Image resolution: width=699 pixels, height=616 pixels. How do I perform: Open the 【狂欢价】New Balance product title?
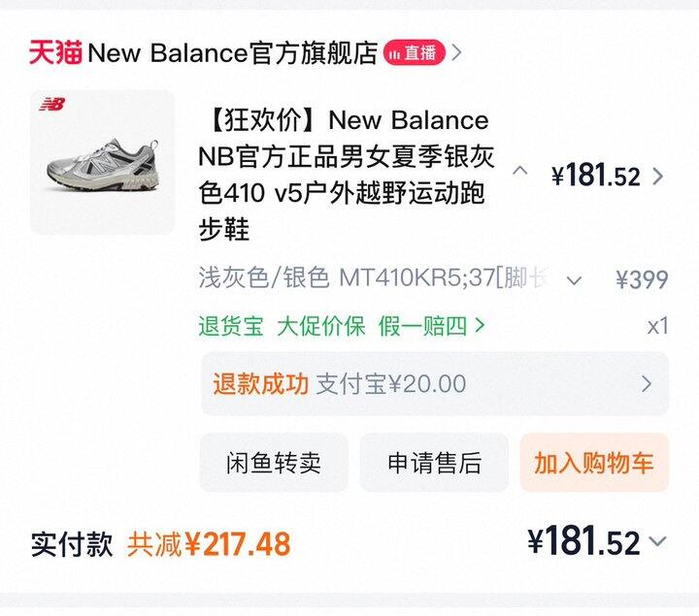click(x=345, y=175)
